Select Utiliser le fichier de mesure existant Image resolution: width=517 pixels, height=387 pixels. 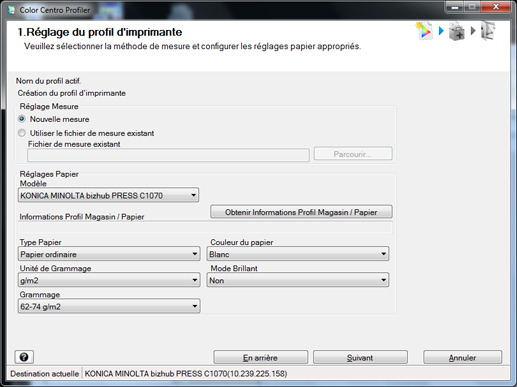click(22, 133)
